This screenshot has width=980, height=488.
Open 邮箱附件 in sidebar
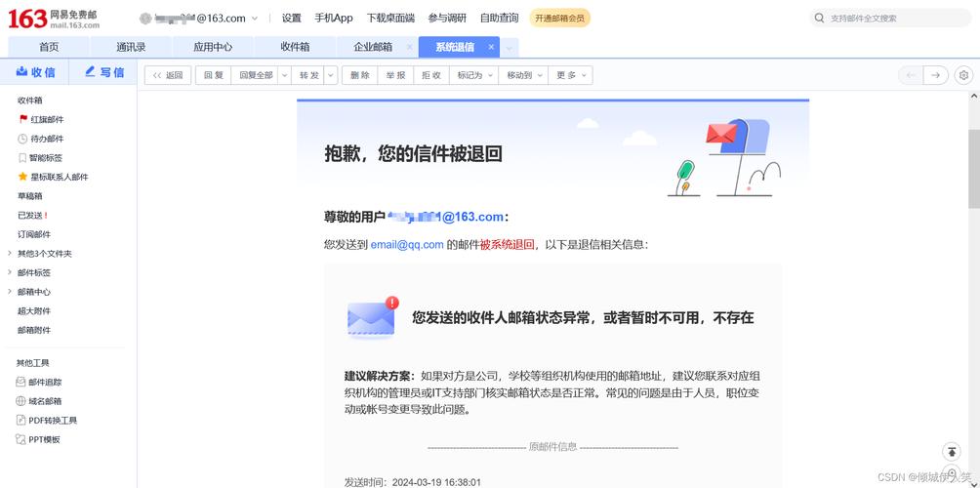[x=34, y=330]
